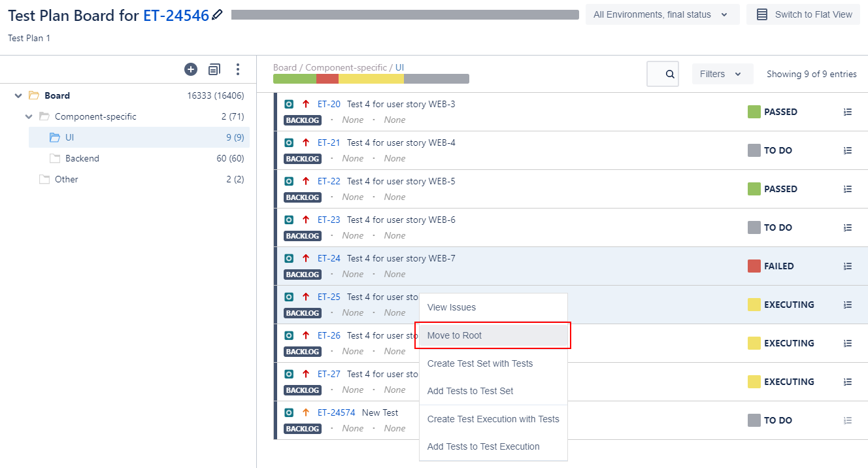Open the run details icon for ET-25

[848, 305]
